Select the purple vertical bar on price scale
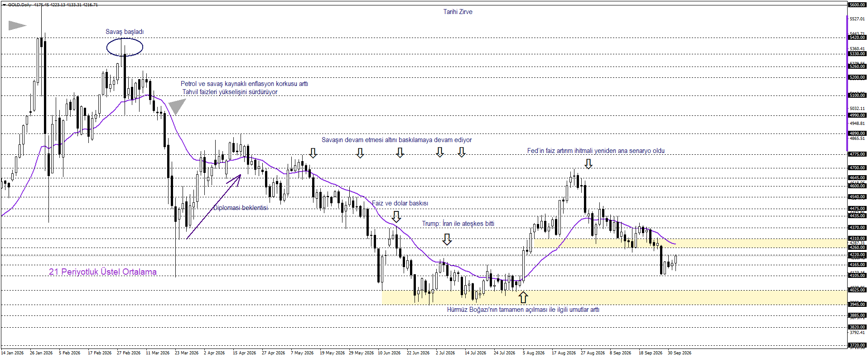This screenshot has width=868, height=358. (x=847, y=83)
